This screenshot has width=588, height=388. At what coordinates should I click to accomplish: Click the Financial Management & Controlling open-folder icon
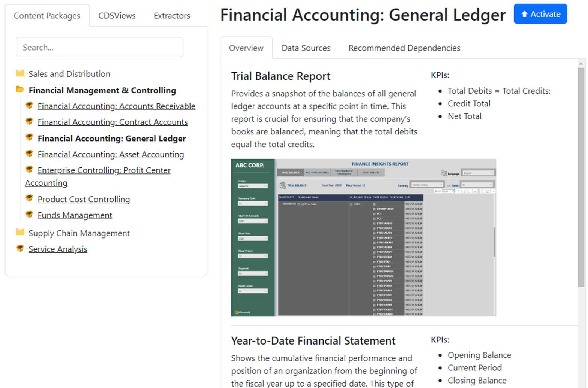(20, 90)
